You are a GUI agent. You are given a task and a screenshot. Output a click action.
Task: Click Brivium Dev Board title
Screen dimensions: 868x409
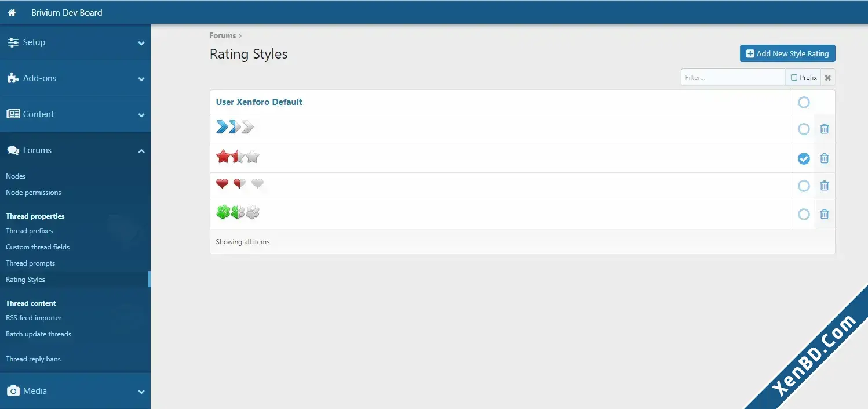click(67, 12)
